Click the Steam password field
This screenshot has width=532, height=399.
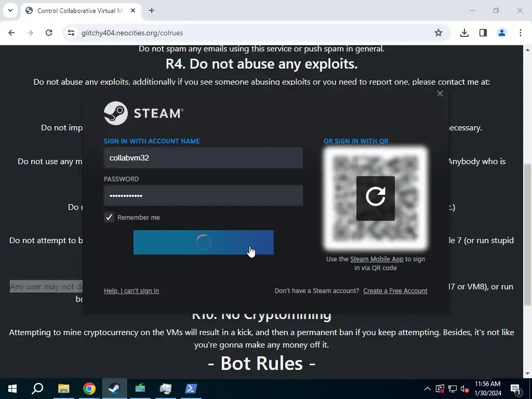[x=203, y=195]
